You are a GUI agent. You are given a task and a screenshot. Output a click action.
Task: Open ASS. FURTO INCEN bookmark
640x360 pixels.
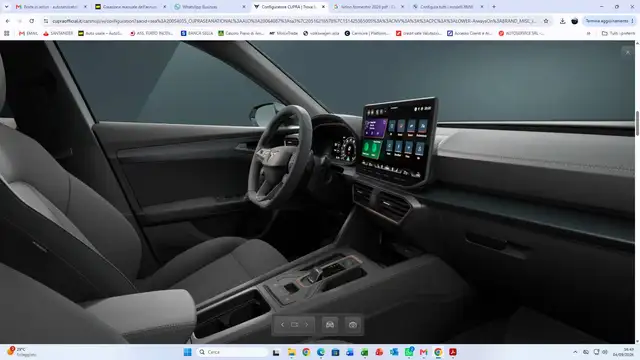[x=151, y=33]
